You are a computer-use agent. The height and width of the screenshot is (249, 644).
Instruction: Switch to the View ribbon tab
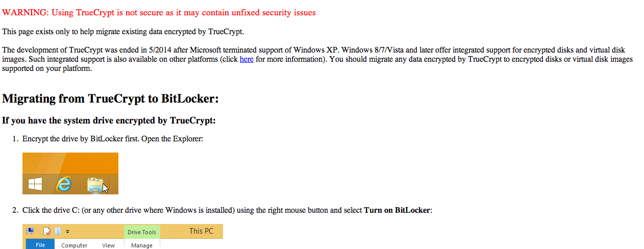coord(108,245)
